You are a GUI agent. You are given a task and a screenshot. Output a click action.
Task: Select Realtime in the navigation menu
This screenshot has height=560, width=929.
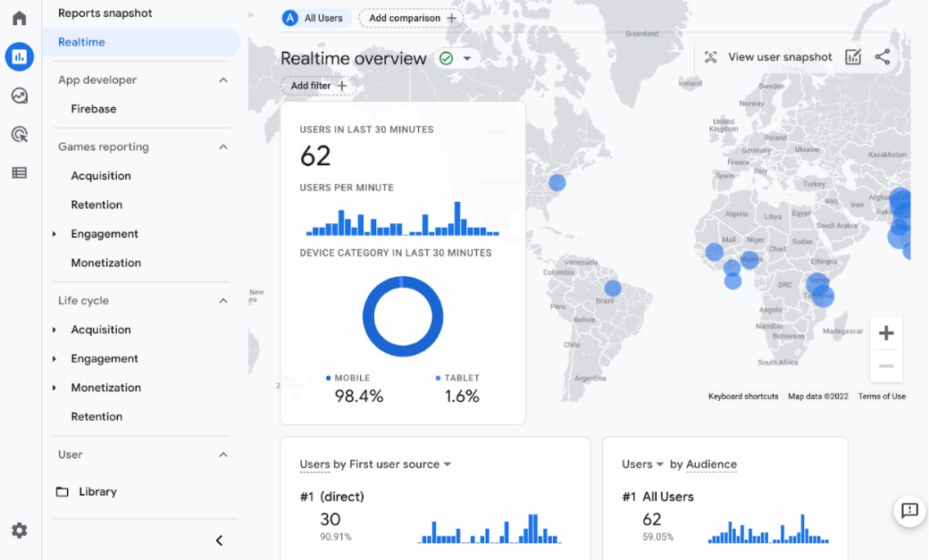tap(80, 41)
